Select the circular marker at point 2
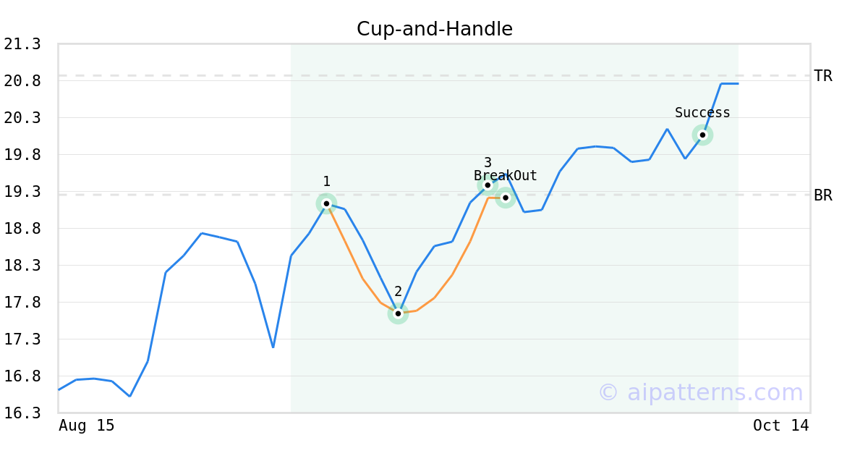 [398, 313]
